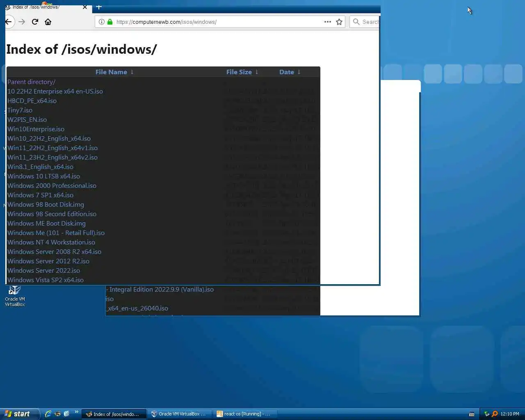Open Windows 98 Second Edition.iso link
This screenshot has width=525, height=420.
point(52,214)
